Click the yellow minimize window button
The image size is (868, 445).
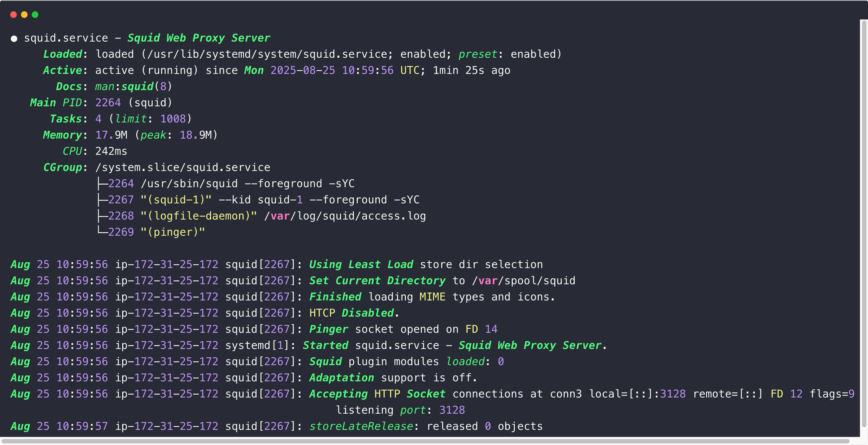24,15
